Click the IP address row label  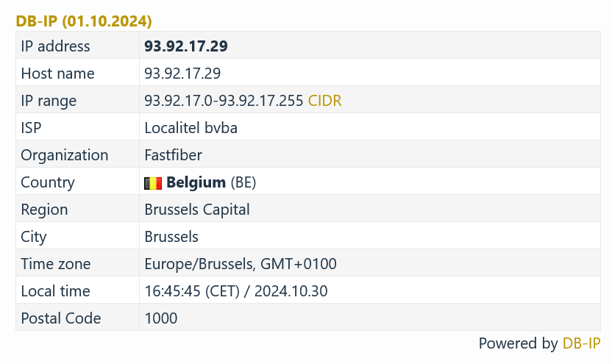pyautogui.click(x=55, y=46)
